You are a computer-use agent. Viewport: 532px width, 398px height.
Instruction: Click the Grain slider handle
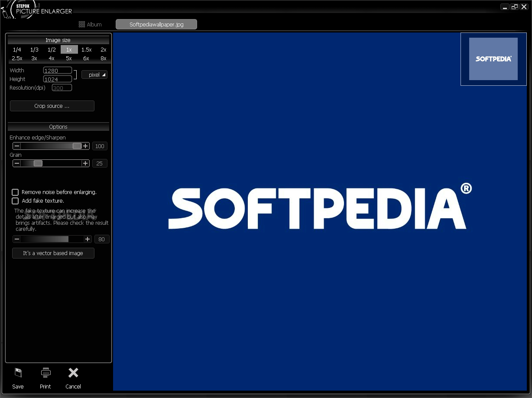(x=38, y=163)
